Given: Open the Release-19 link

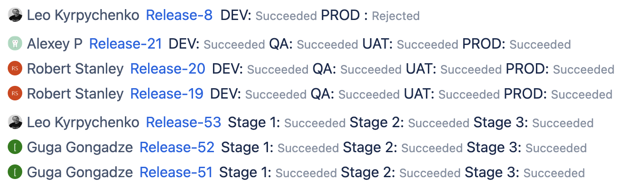Looking at the screenshot, I should pos(167,94).
